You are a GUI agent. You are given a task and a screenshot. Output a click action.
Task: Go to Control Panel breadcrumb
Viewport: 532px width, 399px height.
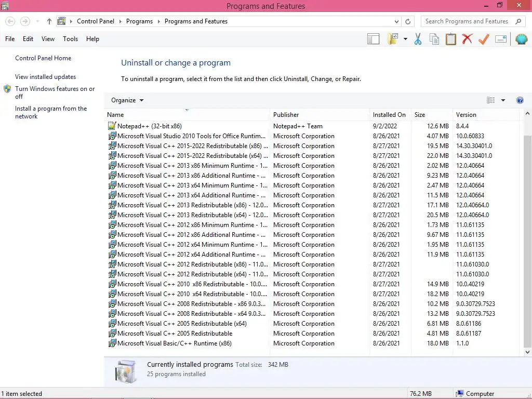pyautogui.click(x=96, y=21)
